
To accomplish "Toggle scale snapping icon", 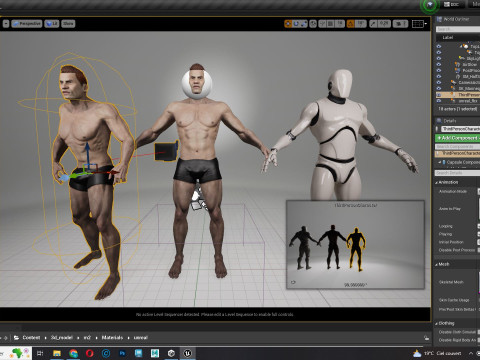I will [x=373, y=24].
